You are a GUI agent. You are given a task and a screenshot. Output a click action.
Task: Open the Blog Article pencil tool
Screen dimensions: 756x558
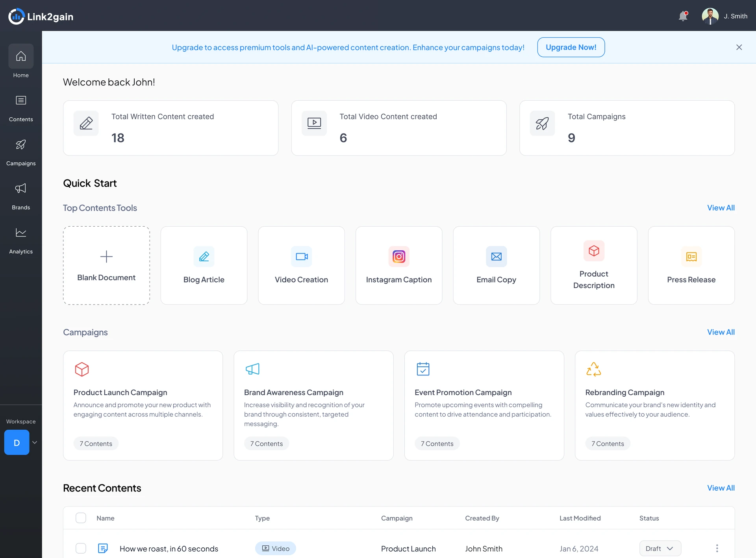[204, 257]
